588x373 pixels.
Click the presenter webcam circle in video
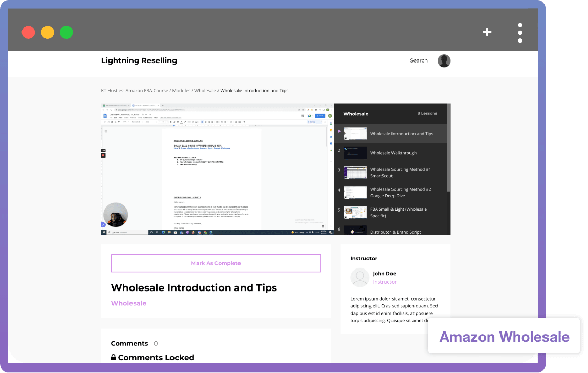[x=116, y=215]
